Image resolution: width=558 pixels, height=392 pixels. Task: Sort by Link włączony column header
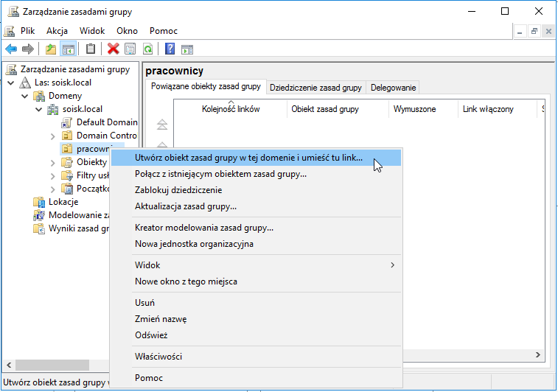(497, 109)
